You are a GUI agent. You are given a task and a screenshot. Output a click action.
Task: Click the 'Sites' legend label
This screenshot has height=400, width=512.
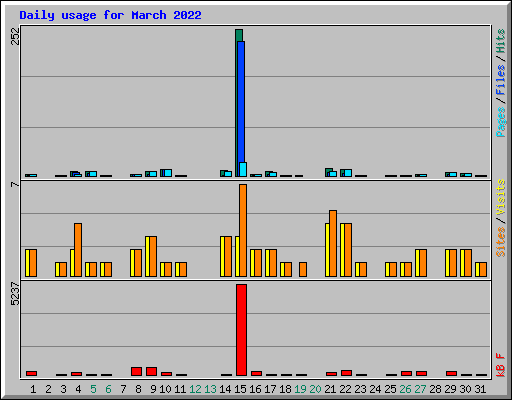[501, 242]
